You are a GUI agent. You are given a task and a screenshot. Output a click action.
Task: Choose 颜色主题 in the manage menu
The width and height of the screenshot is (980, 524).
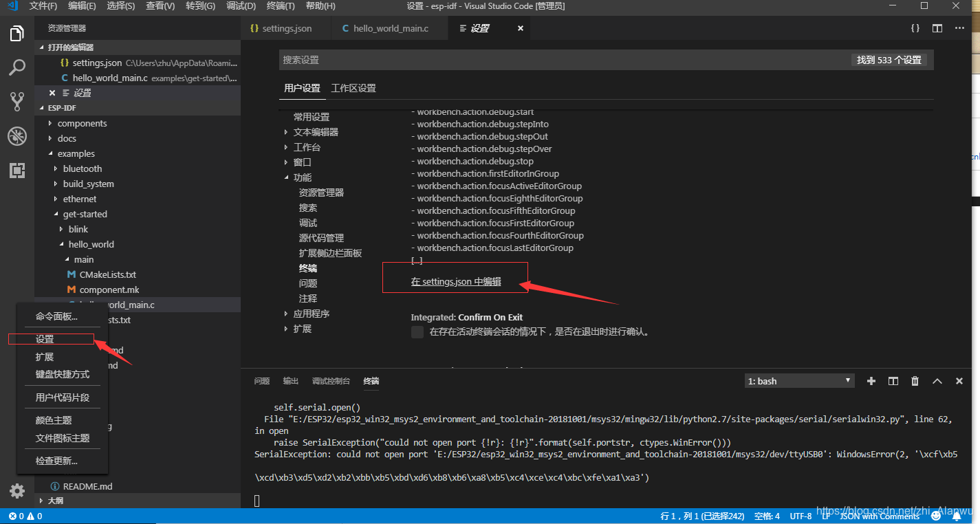tap(54, 419)
